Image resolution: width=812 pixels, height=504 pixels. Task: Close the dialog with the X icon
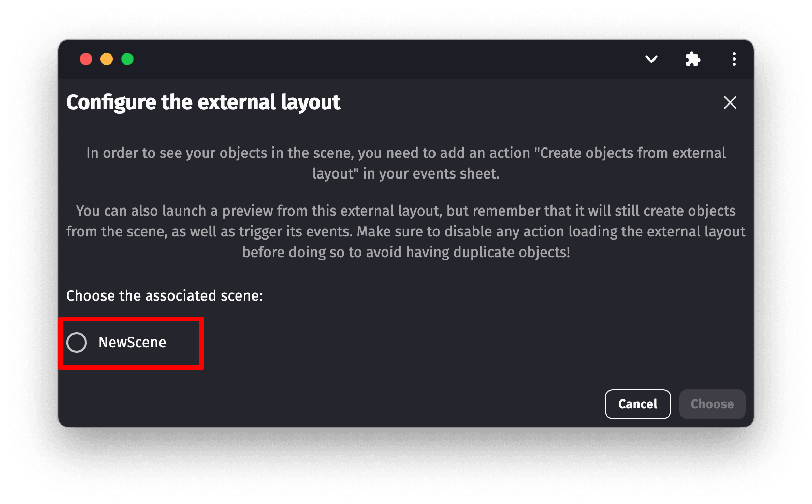coord(730,102)
